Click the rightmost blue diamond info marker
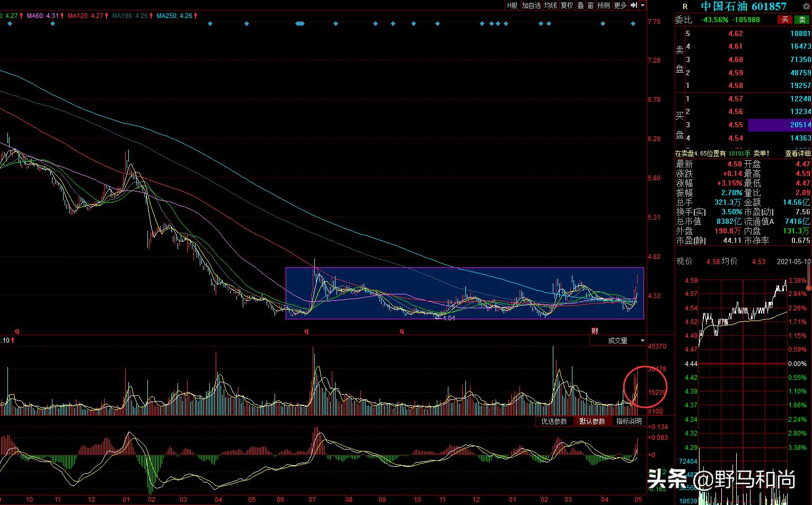The width and height of the screenshot is (812, 505). click(633, 24)
